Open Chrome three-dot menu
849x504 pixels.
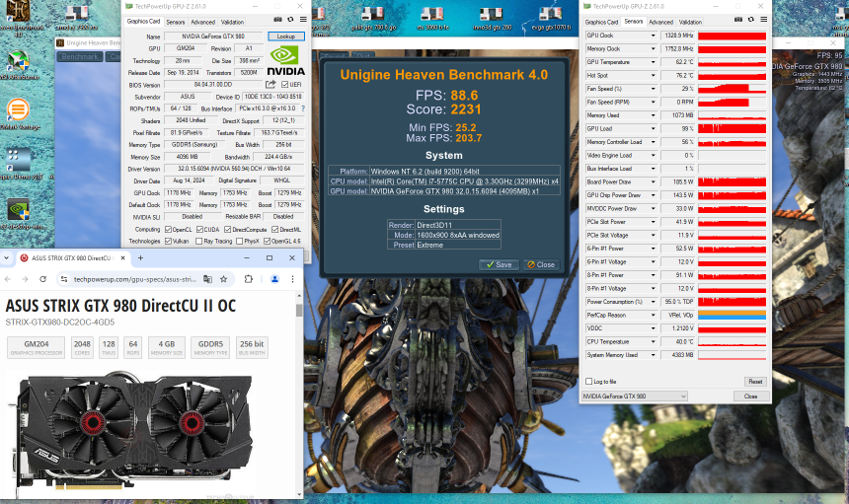[292, 279]
